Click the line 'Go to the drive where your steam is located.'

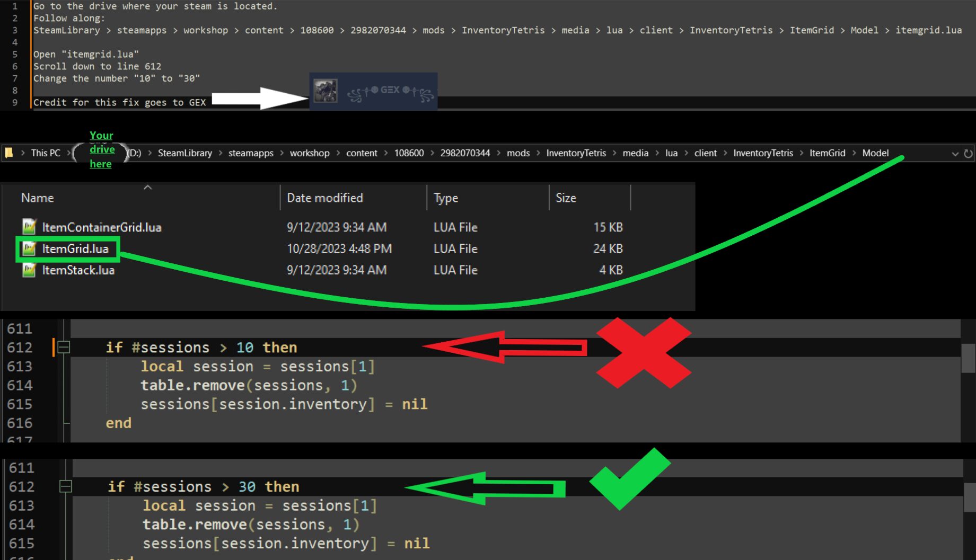coord(155,6)
